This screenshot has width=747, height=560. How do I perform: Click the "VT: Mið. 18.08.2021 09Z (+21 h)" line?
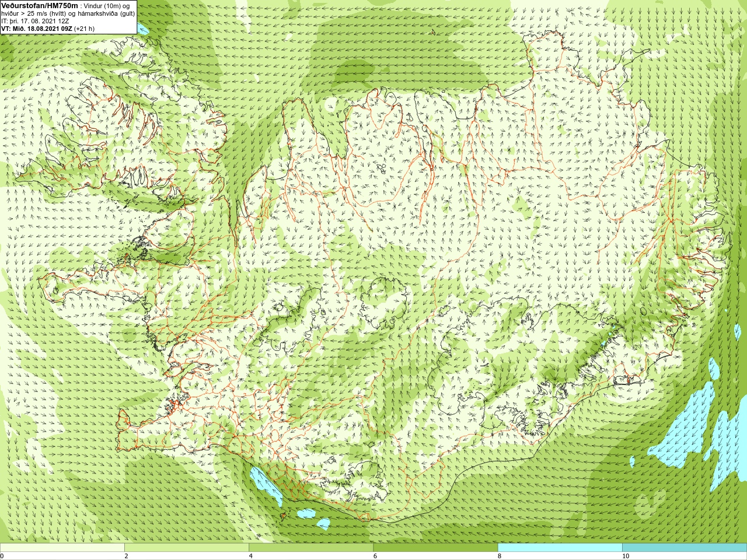click(48, 28)
